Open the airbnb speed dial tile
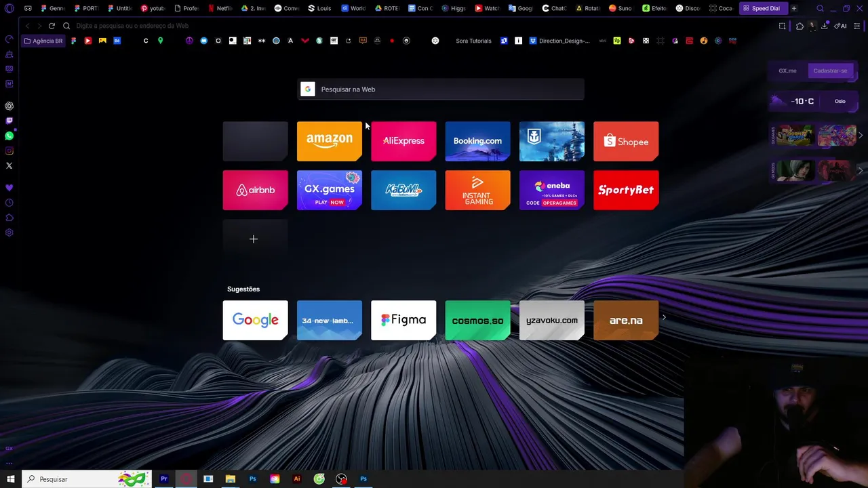This screenshot has height=488, width=868. [x=255, y=190]
